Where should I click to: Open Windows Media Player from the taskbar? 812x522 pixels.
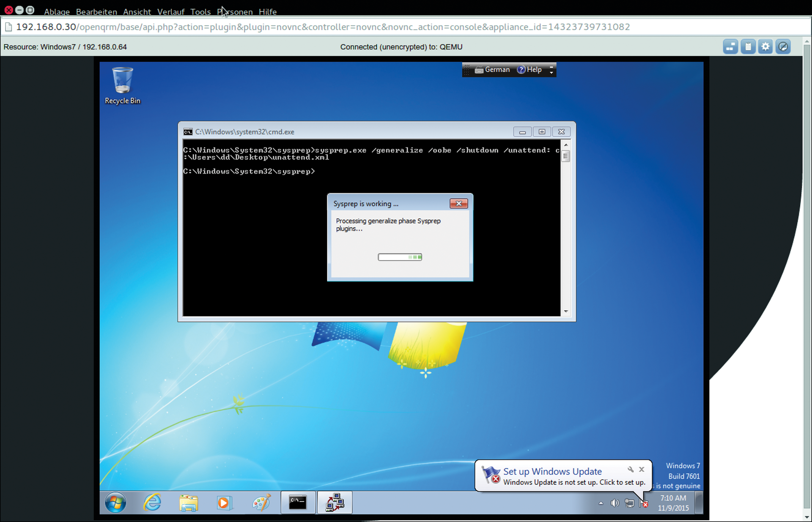click(x=225, y=503)
